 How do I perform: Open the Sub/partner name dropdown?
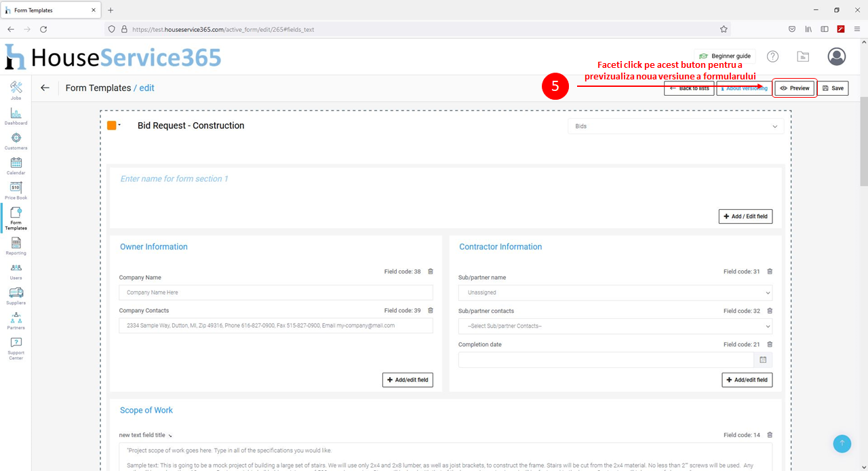click(614, 293)
